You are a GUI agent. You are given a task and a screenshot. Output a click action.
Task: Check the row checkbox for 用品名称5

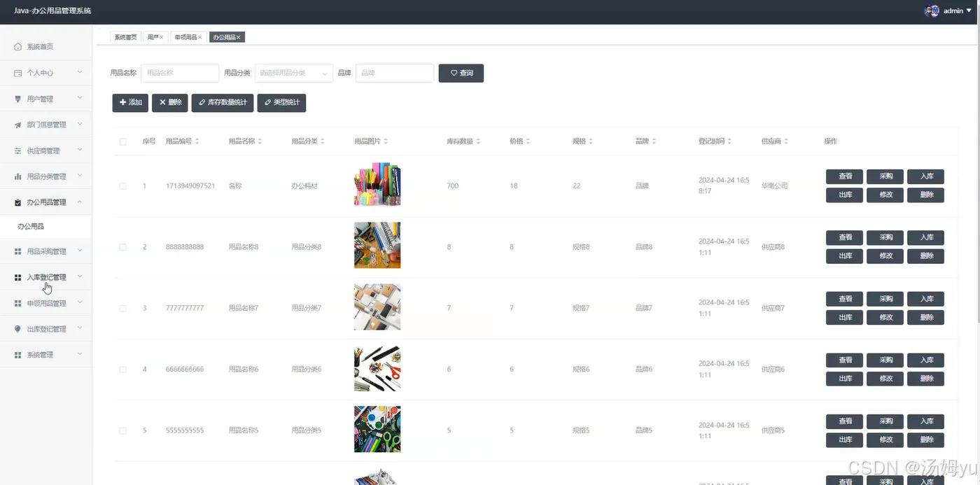click(x=122, y=431)
